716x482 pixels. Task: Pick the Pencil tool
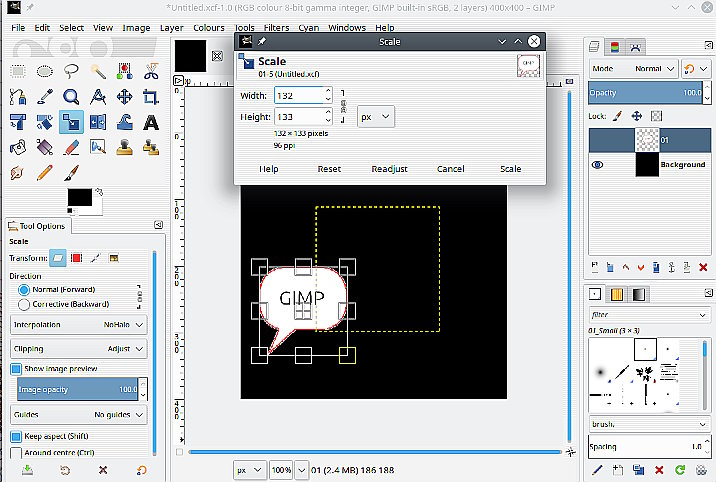click(44, 173)
